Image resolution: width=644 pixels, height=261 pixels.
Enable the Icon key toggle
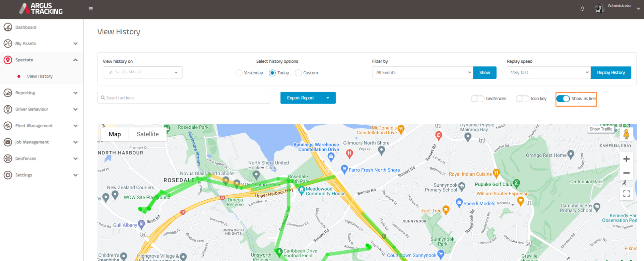522,99
